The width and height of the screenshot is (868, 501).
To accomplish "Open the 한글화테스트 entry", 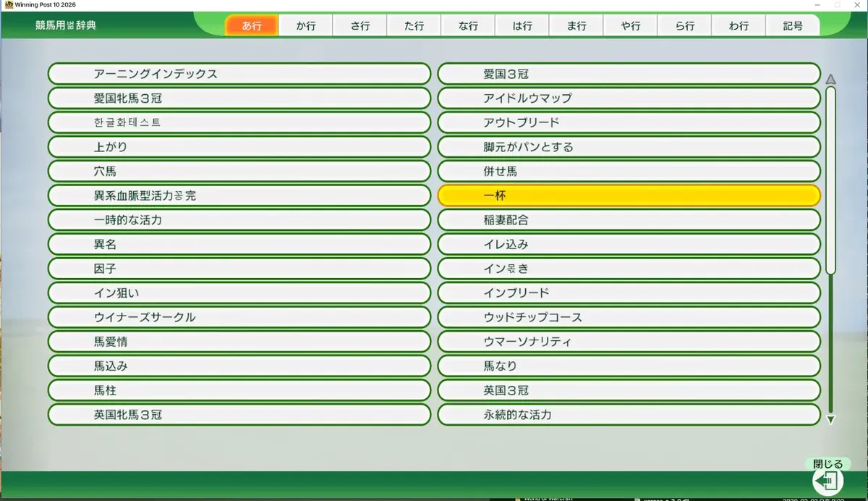I will point(239,122).
